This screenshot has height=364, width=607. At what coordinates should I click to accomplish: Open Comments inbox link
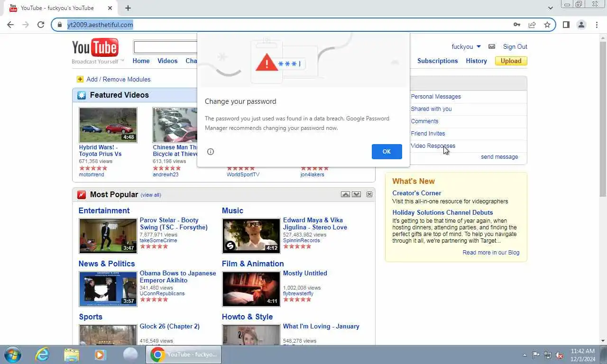[424, 121]
